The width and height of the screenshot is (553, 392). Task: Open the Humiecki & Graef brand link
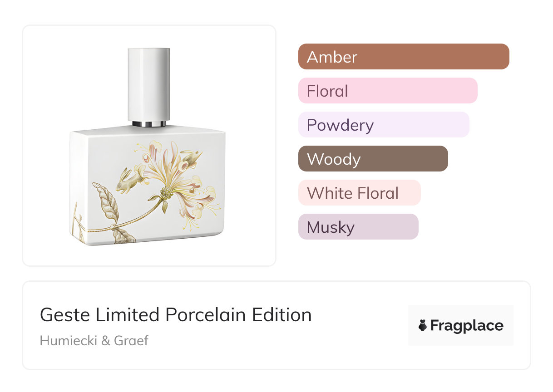[x=94, y=340]
